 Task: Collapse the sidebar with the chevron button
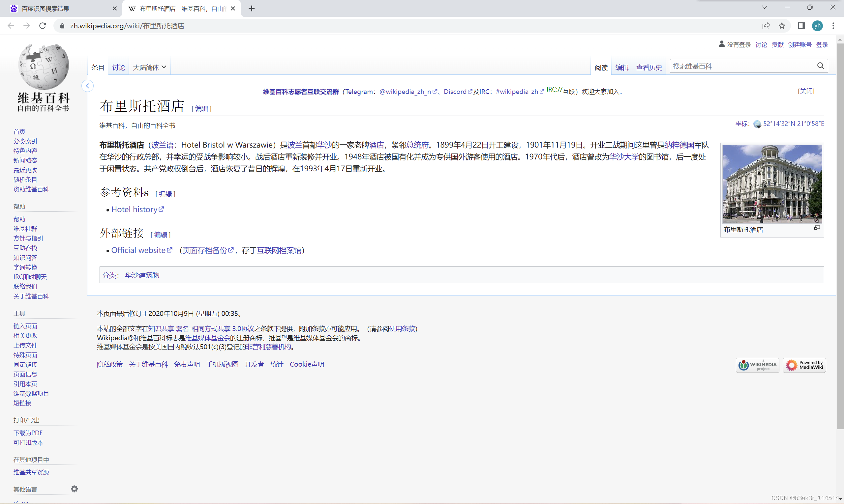pyautogui.click(x=87, y=86)
